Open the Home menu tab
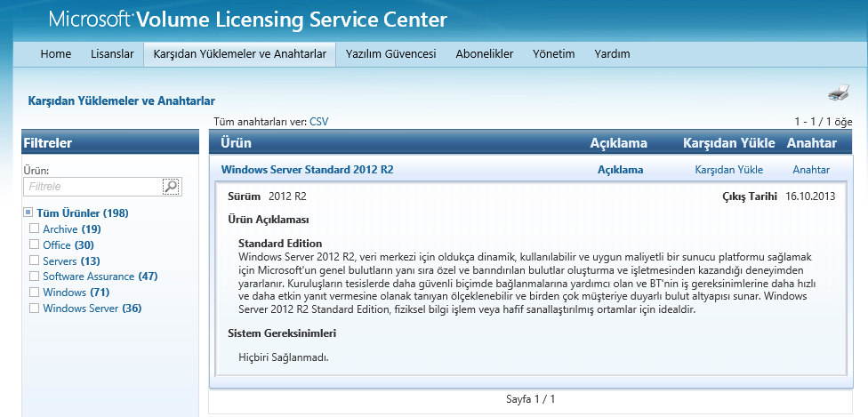Image resolution: width=868 pixels, height=417 pixels. click(x=55, y=54)
